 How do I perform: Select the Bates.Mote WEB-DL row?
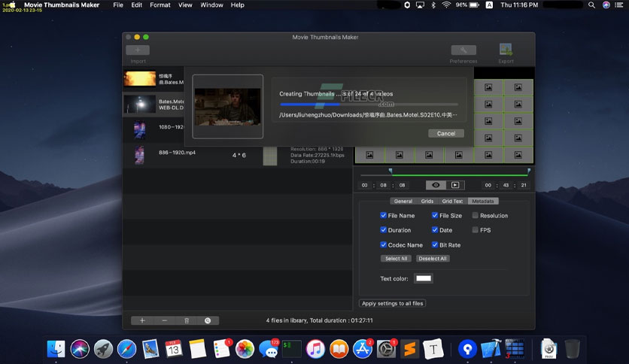click(x=153, y=105)
